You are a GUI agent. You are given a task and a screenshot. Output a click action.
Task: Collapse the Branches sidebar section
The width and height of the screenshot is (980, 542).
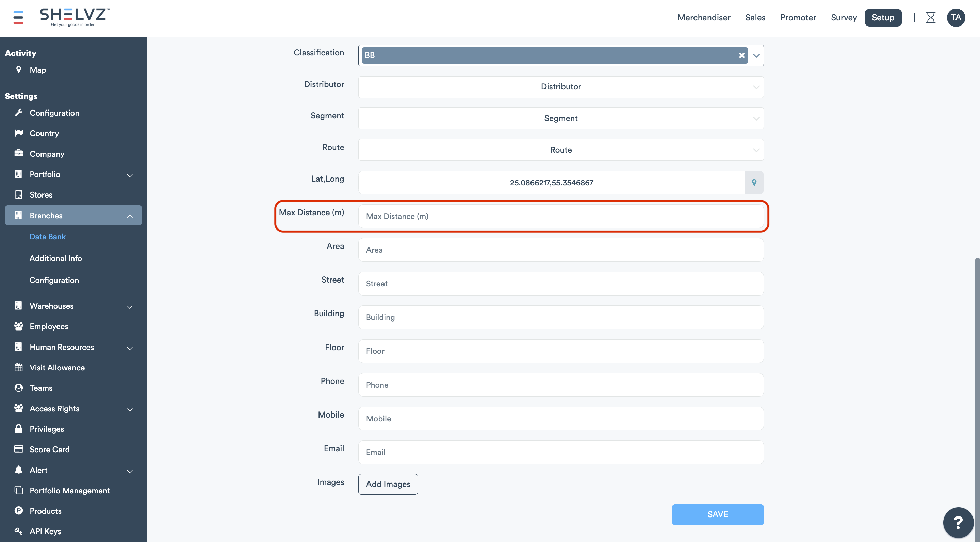(x=129, y=216)
